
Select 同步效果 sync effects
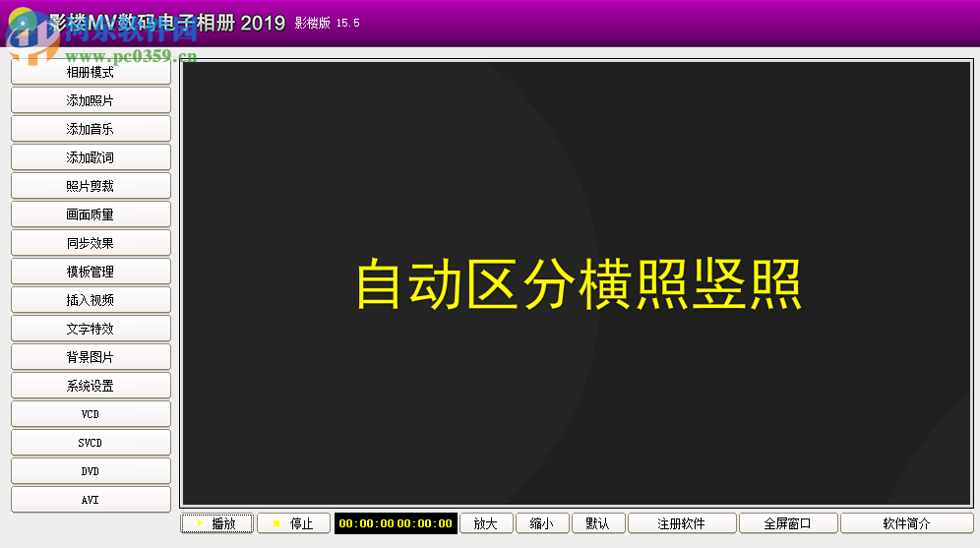tap(91, 243)
